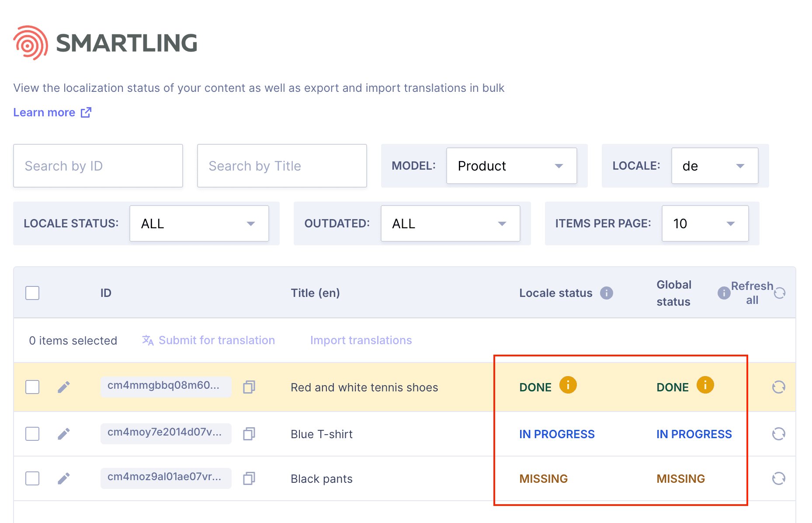Screen dimensions: 812x523
Task: Click the refresh icon on the Black pants row
Action: click(x=779, y=478)
